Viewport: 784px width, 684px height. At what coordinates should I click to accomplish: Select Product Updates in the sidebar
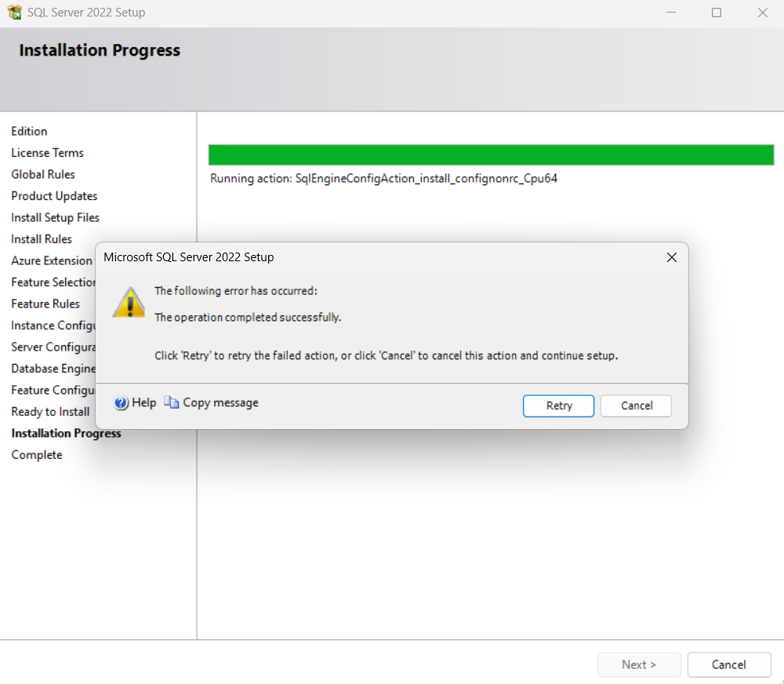pos(53,196)
